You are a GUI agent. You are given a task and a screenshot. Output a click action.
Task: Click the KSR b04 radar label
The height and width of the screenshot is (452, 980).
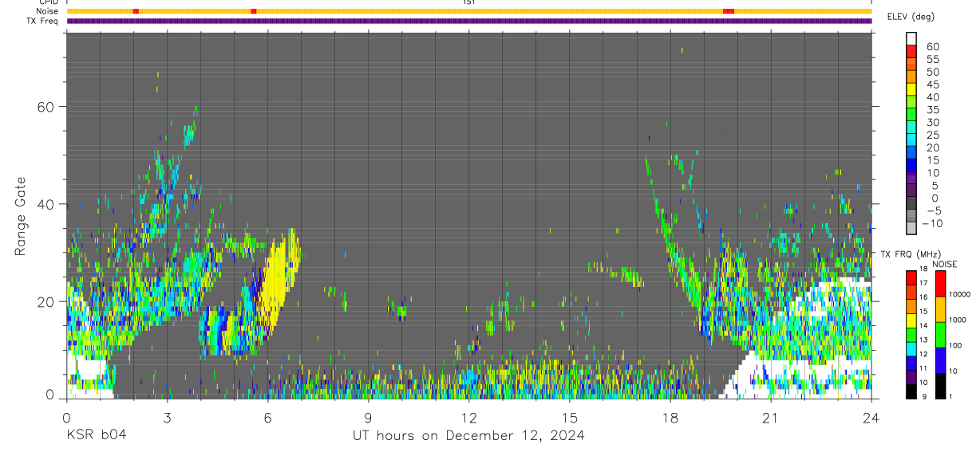[96, 435]
